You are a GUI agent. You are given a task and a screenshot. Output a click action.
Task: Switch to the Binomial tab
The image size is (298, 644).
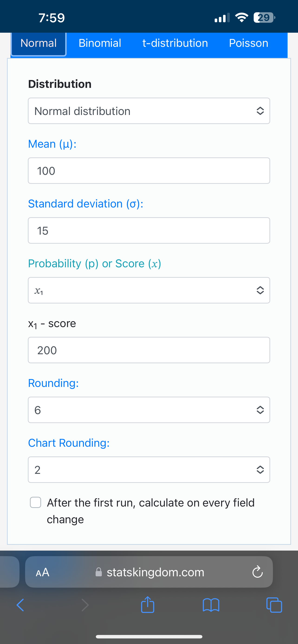click(100, 43)
